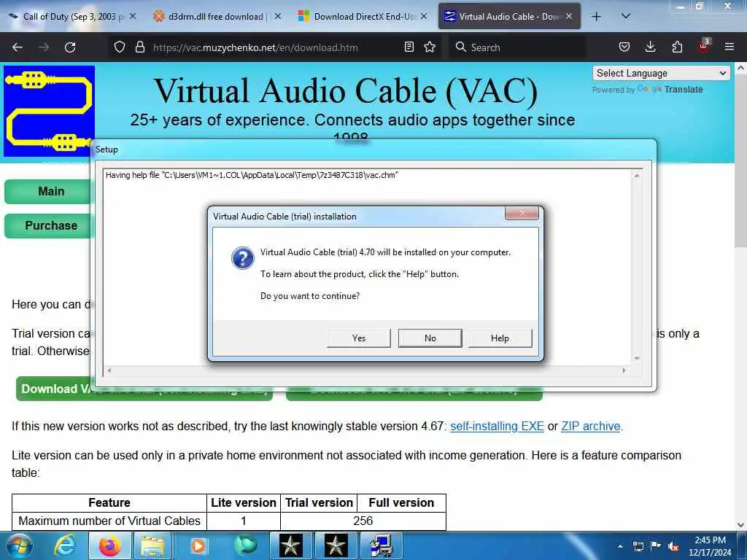Click Setup log scroll up arrow
This screenshot has height=560, width=747.
tap(637, 176)
